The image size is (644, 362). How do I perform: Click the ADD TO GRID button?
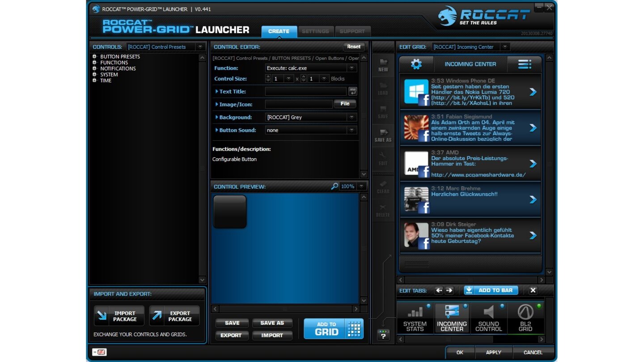point(334,328)
